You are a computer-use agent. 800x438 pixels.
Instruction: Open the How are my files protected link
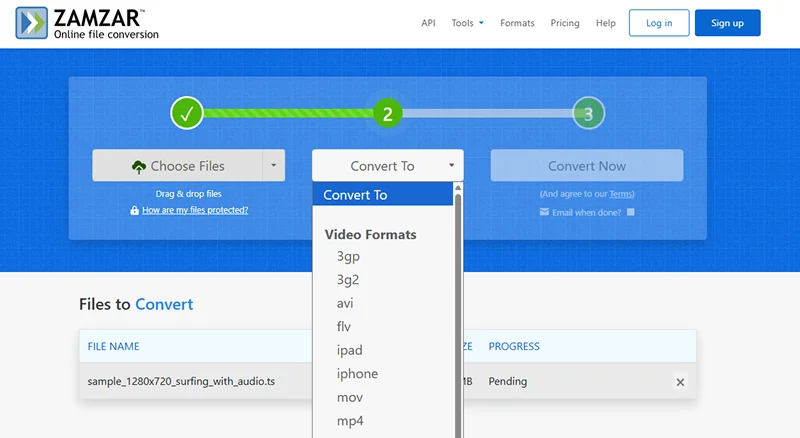click(x=195, y=210)
